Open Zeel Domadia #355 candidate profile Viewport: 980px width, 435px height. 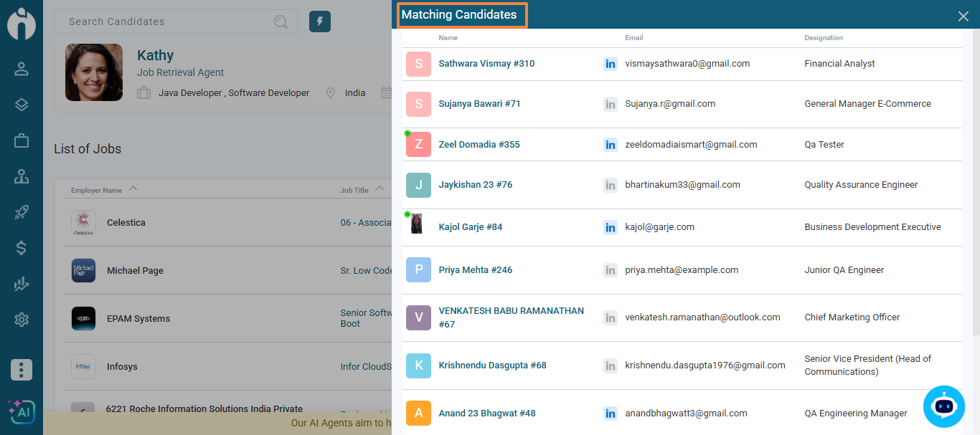pyautogui.click(x=479, y=145)
